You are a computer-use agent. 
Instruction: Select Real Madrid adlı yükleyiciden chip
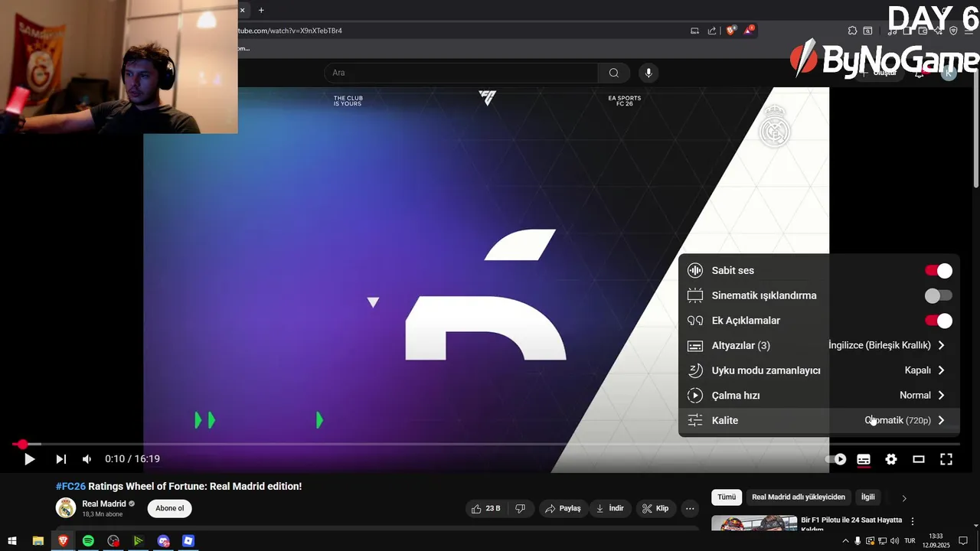tap(799, 497)
